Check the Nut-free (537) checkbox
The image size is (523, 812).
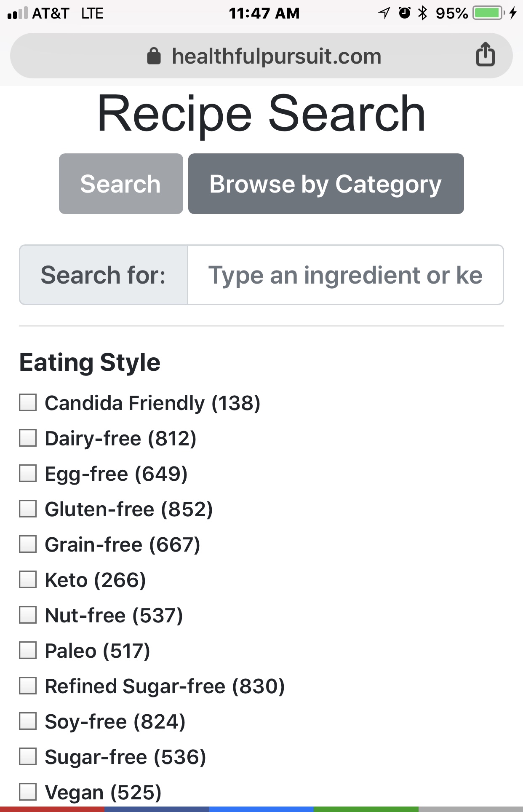(28, 615)
